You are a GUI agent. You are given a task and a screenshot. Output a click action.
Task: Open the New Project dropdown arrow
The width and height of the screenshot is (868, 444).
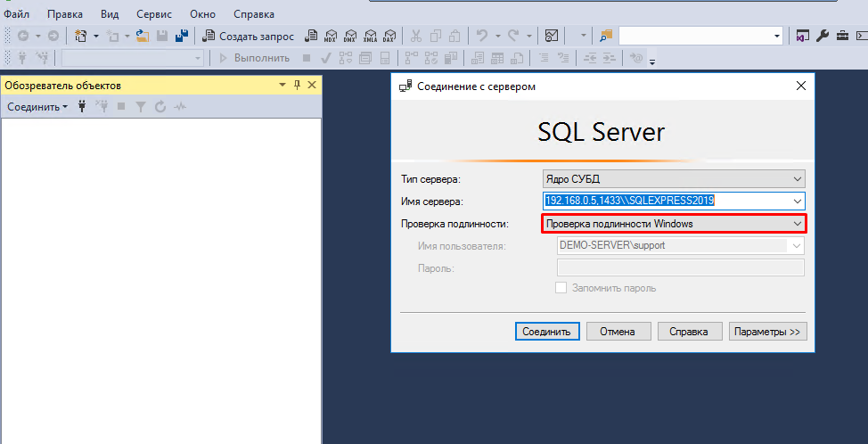tap(95, 36)
